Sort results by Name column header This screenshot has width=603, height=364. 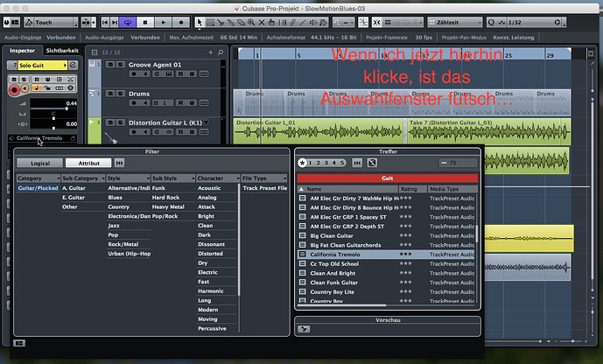pyautogui.click(x=347, y=189)
